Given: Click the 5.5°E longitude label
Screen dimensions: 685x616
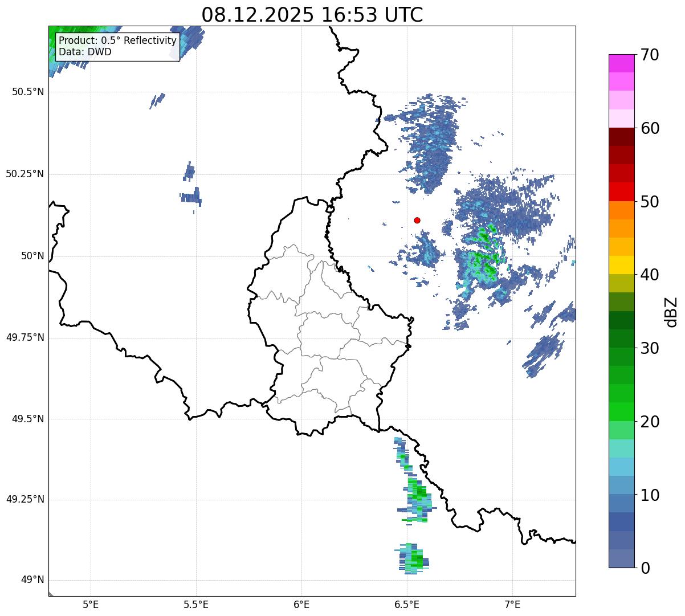Looking at the screenshot, I should point(196,604).
